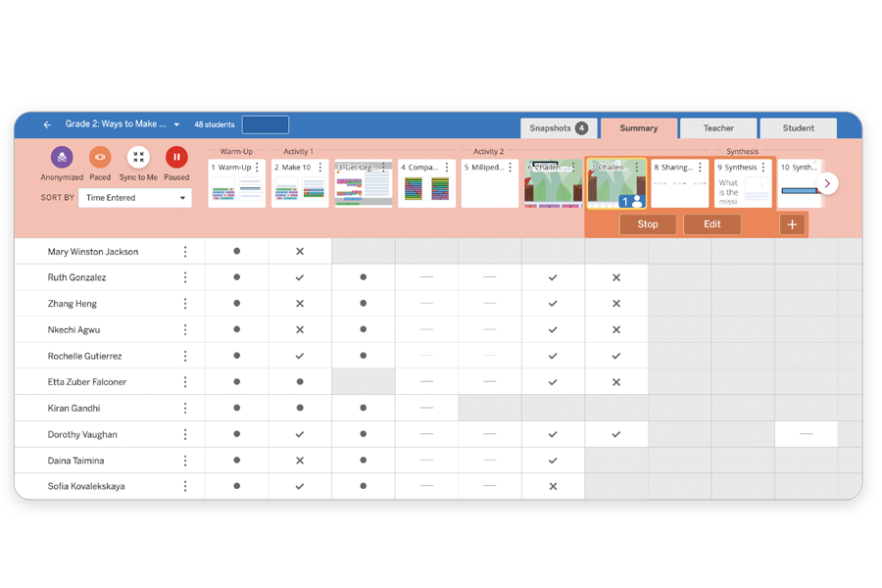Click the red Paused button
This screenshot has width=882, height=588.
[176, 158]
